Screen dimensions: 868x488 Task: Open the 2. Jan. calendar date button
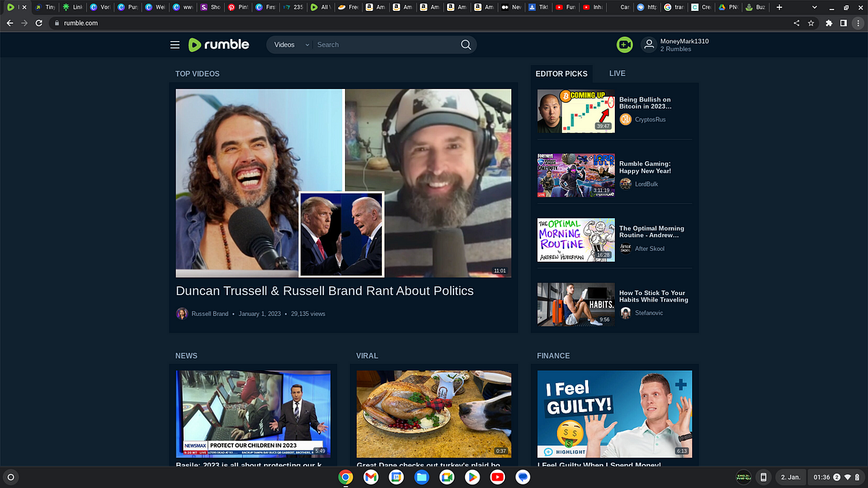(x=791, y=477)
